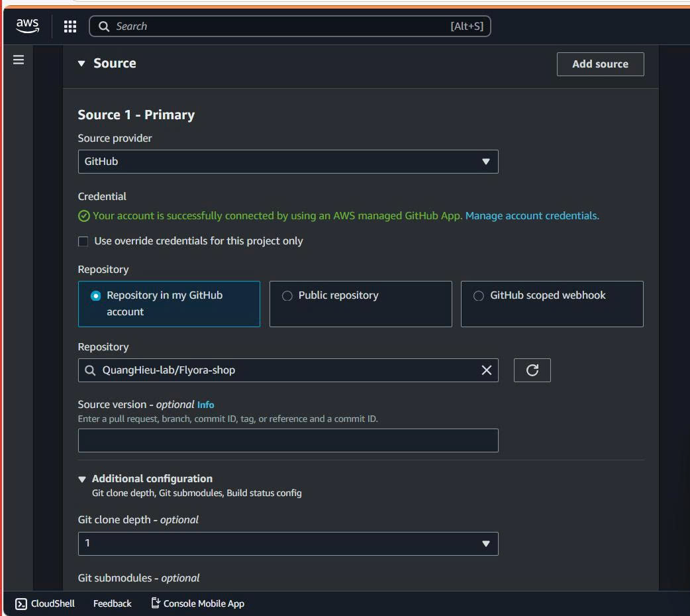Click the Info link beside Source version

click(205, 404)
